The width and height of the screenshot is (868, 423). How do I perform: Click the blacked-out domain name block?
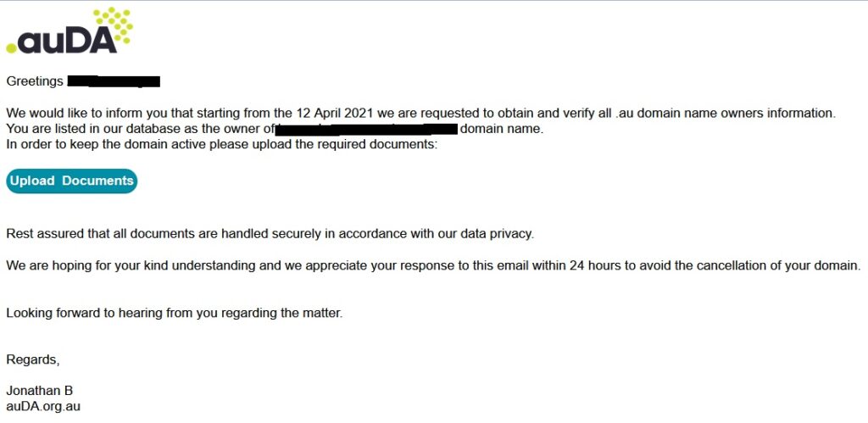[366, 130]
